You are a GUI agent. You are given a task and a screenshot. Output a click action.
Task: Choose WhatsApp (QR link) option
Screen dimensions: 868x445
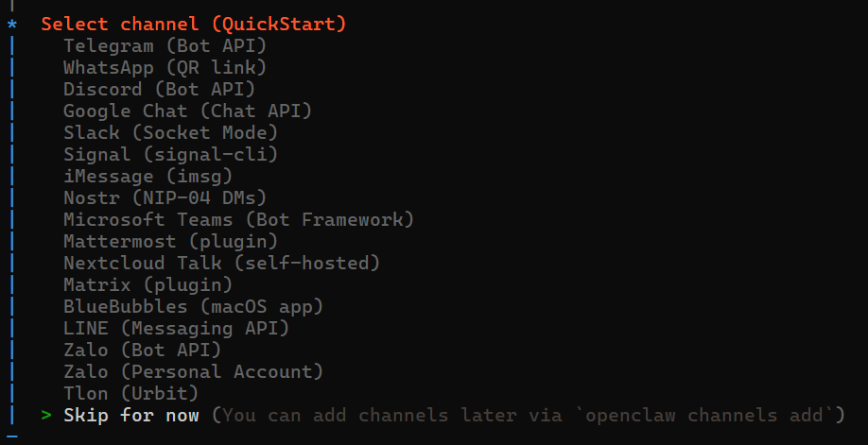[165, 67]
